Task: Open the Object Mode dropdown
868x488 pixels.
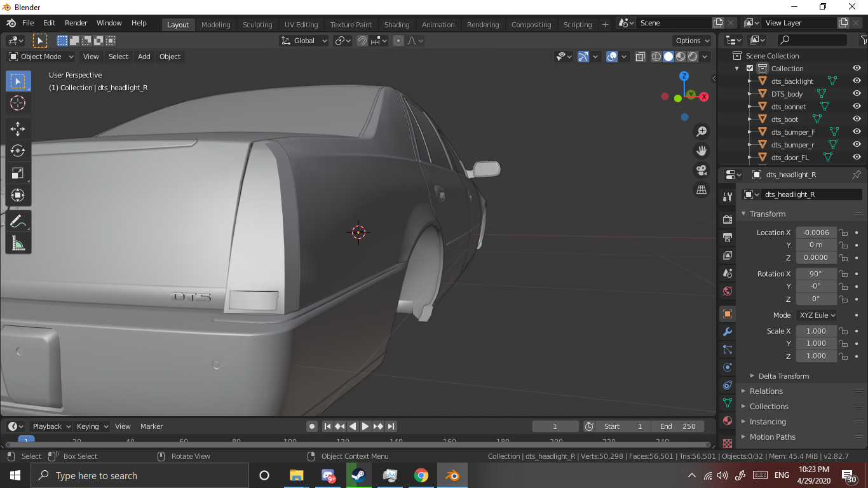Action: tap(41, 57)
